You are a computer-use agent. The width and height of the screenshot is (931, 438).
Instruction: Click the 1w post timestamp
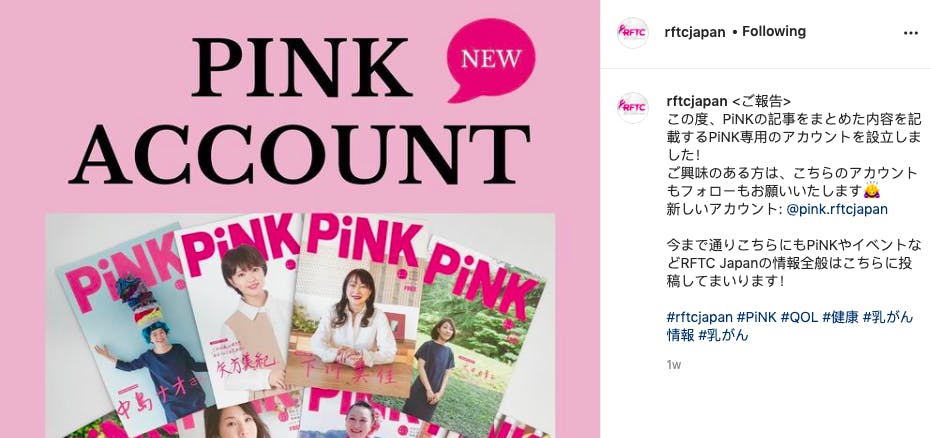click(673, 365)
